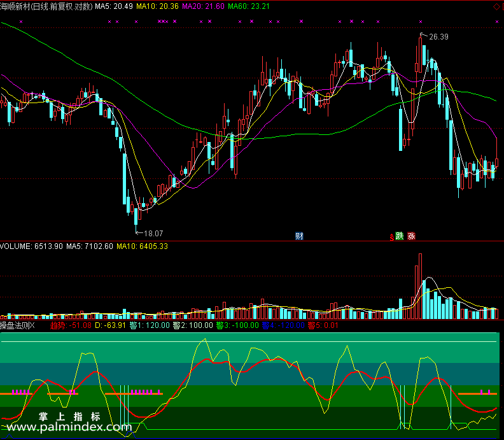504x440 pixels.
Task: Select the magenta MA20: 21.60 label
Action: pos(203,6)
